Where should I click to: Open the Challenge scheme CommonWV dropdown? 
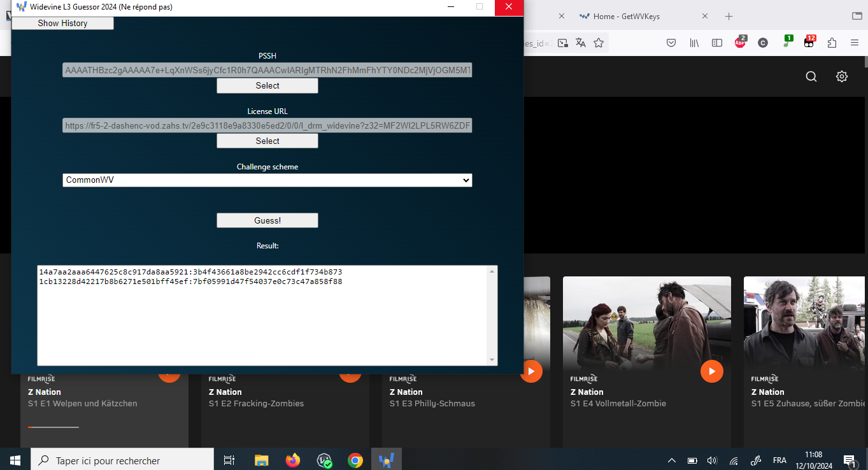coord(267,180)
